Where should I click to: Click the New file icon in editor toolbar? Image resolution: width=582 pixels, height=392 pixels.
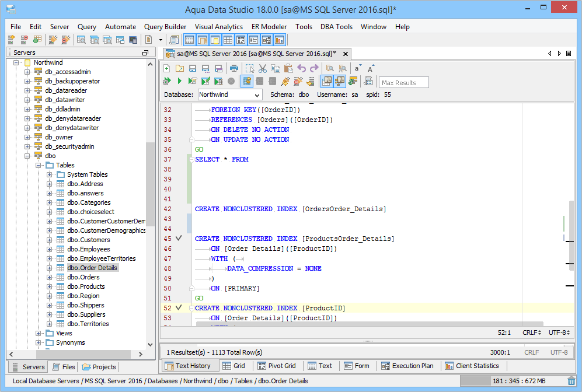point(167,68)
